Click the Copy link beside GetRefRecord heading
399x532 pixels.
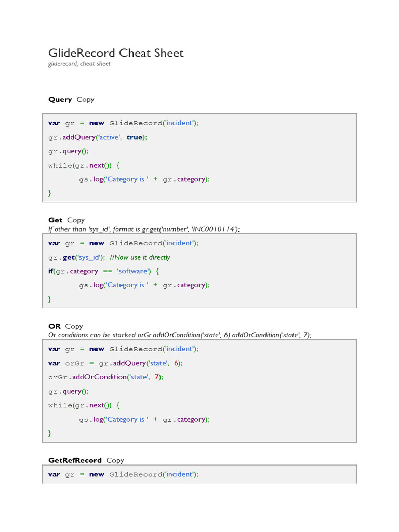(x=115, y=460)
